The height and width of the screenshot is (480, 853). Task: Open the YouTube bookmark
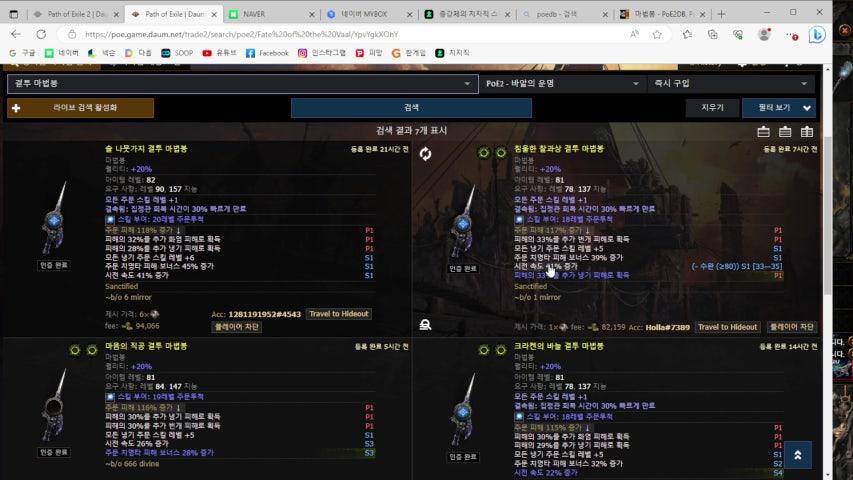coord(219,53)
